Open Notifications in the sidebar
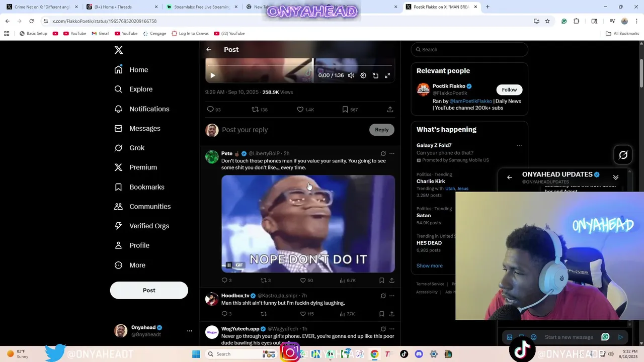The height and width of the screenshot is (362, 644). click(x=142, y=109)
